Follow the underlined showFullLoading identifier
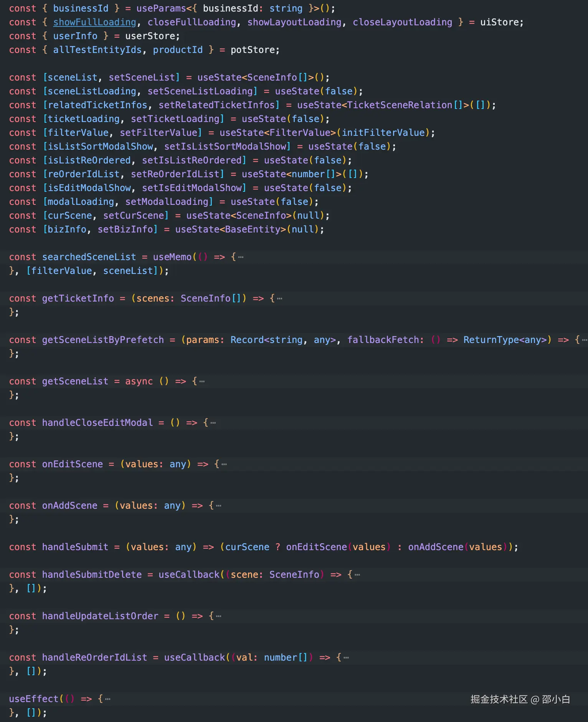 [94, 22]
